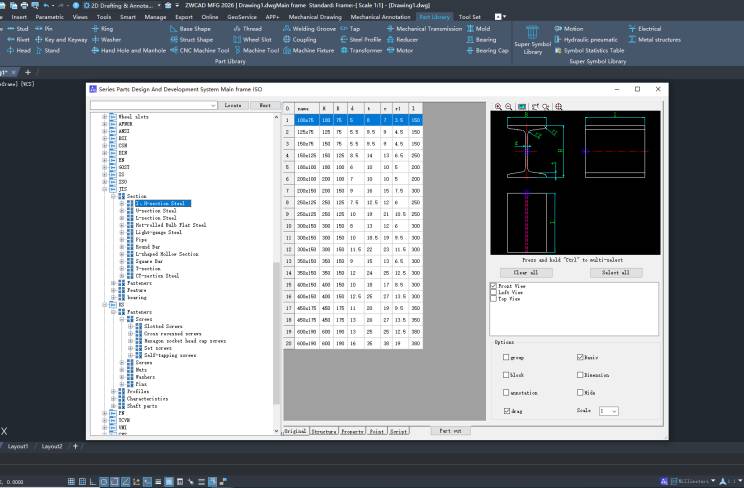Collapse the JIS Section tree node
Image resolution: width=744 pixels, height=488 pixels.
(115, 196)
